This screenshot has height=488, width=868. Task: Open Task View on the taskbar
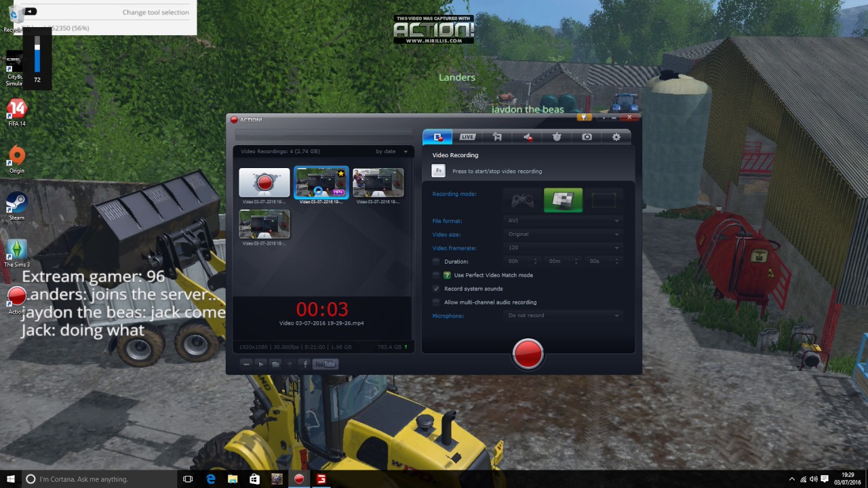tap(188, 479)
